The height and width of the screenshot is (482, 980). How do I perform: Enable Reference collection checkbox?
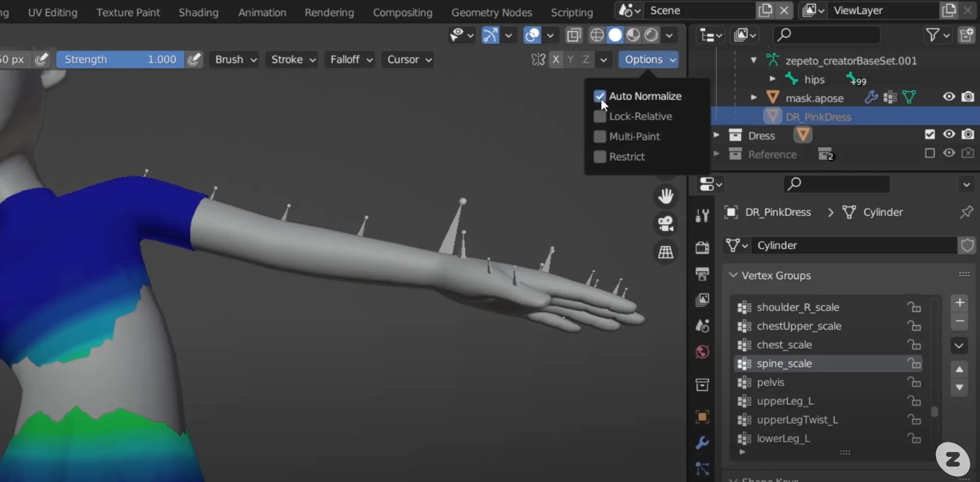click(x=930, y=154)
